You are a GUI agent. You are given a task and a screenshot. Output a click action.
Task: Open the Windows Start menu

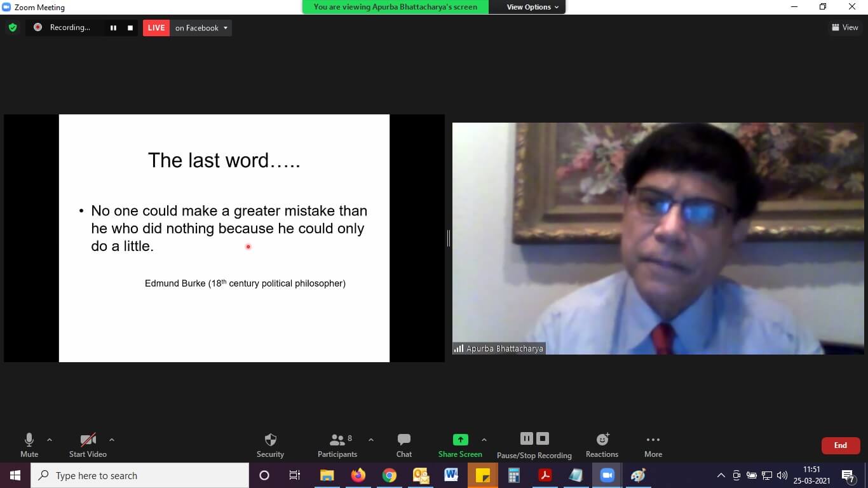click(15, 475)
